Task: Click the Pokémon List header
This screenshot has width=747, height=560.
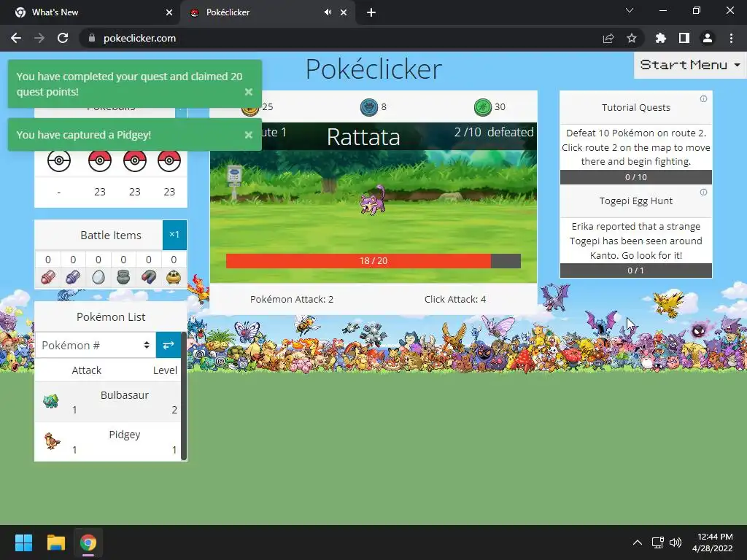Action: (x=111, y=316)
